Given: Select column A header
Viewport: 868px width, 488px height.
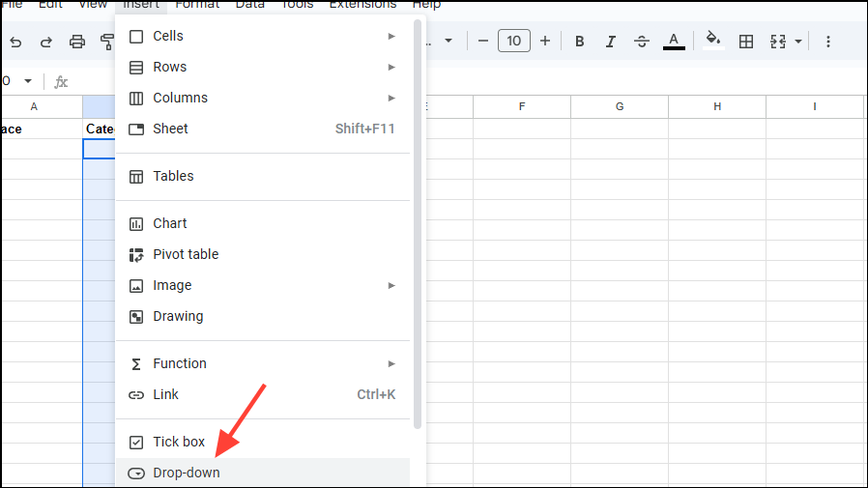Looking at the screenshot, I should (x=42, y=107).
